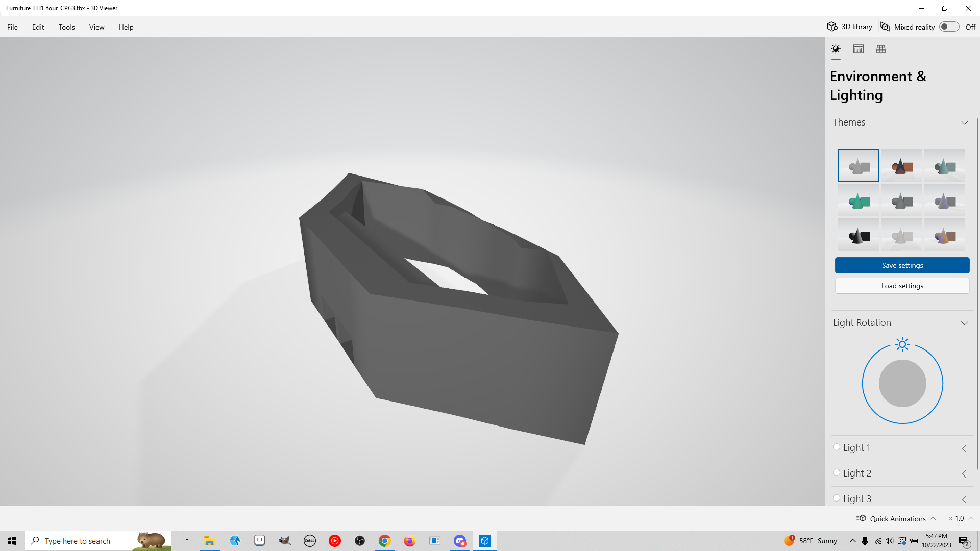
Task: Expand the Light 3 settings
Action: coord(964,499)
